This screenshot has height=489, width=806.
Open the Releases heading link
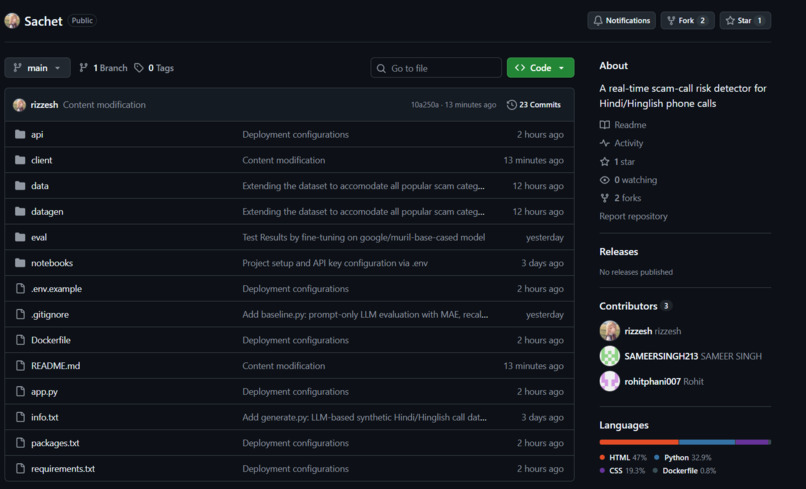point(618,251)
